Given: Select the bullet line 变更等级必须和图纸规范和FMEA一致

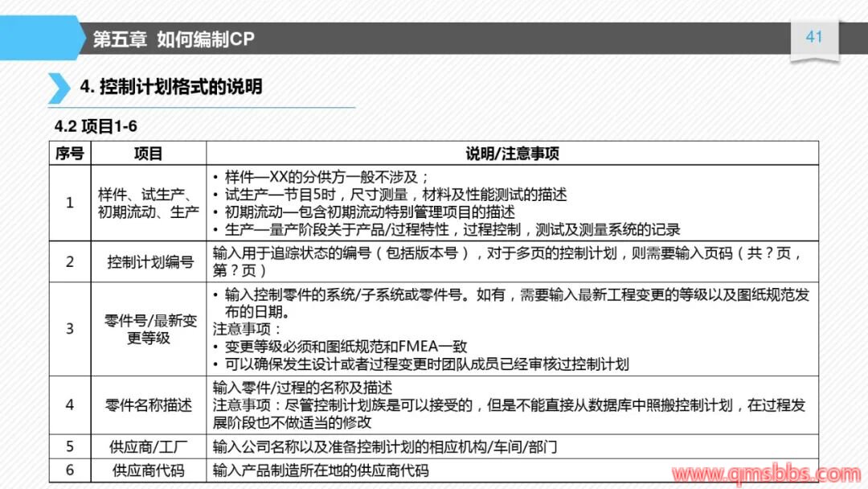Looking at the screenshot, I should (x=346, y=347).
